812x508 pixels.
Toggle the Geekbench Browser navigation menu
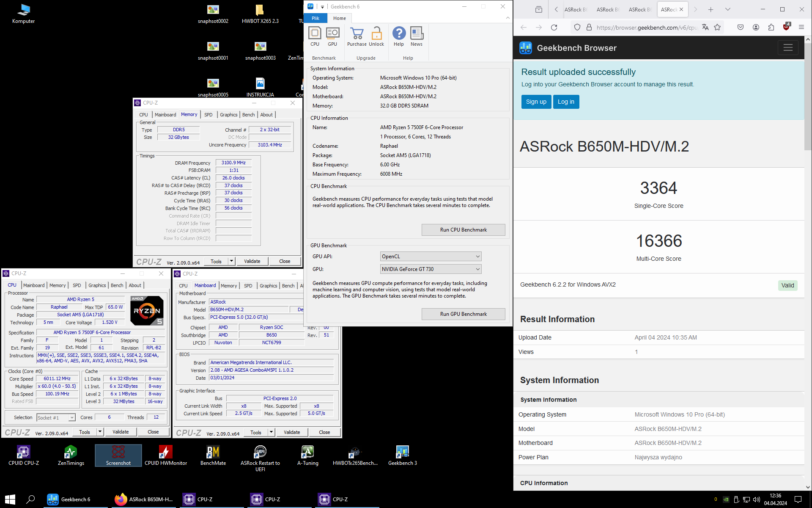pos(788,48)
